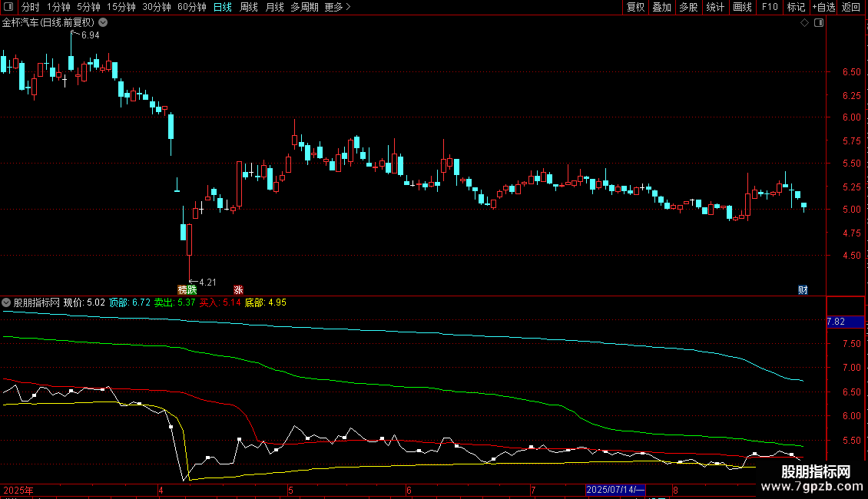Switch to 周线 weekly chart
Viewport: 868px width, 499px height.
(249, 7)
